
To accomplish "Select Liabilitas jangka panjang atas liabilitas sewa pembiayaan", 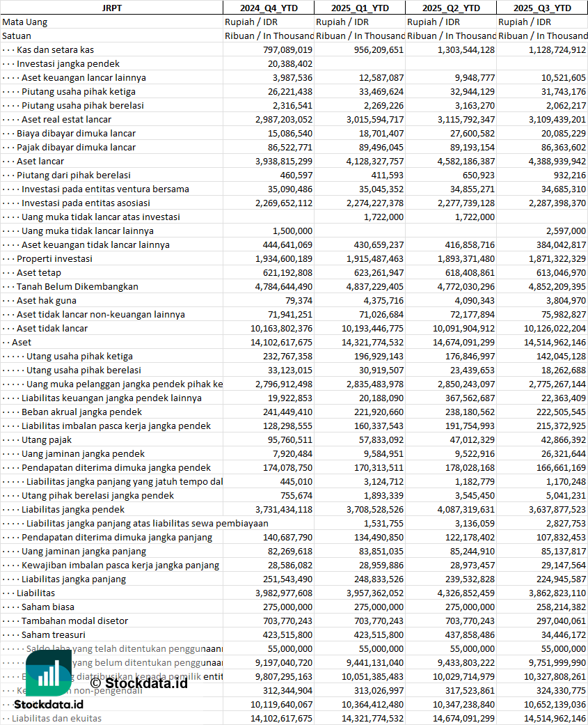I will point(148,523).
